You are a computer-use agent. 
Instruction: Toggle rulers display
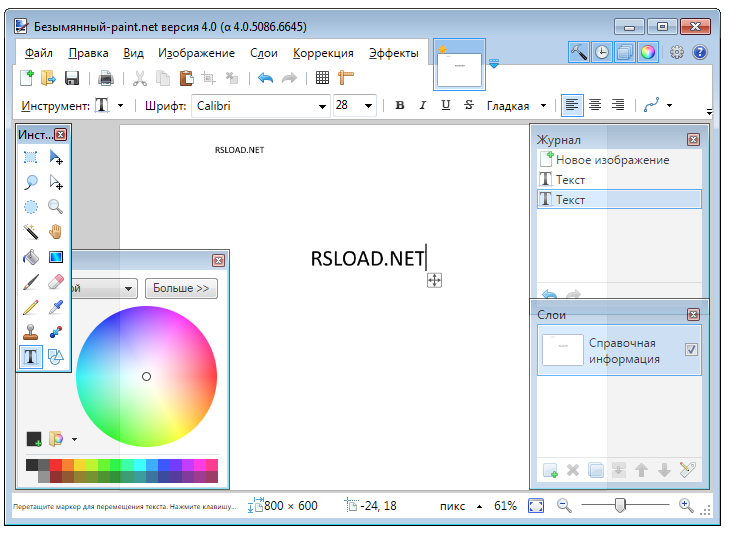point(345,78)
